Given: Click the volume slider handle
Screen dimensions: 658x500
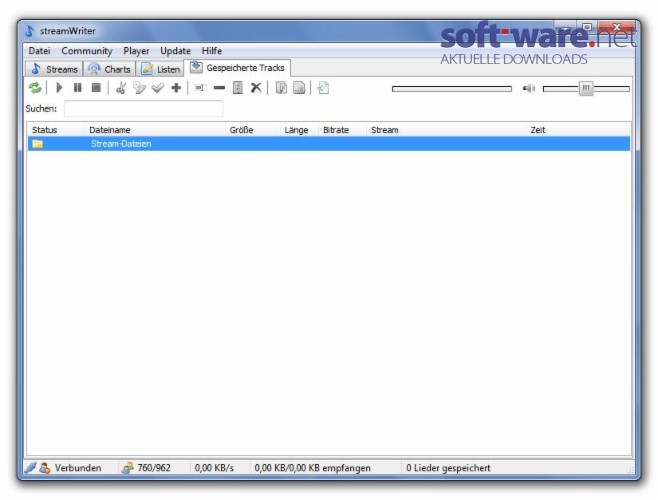Looking at the screenshot, I should (586, 88).
